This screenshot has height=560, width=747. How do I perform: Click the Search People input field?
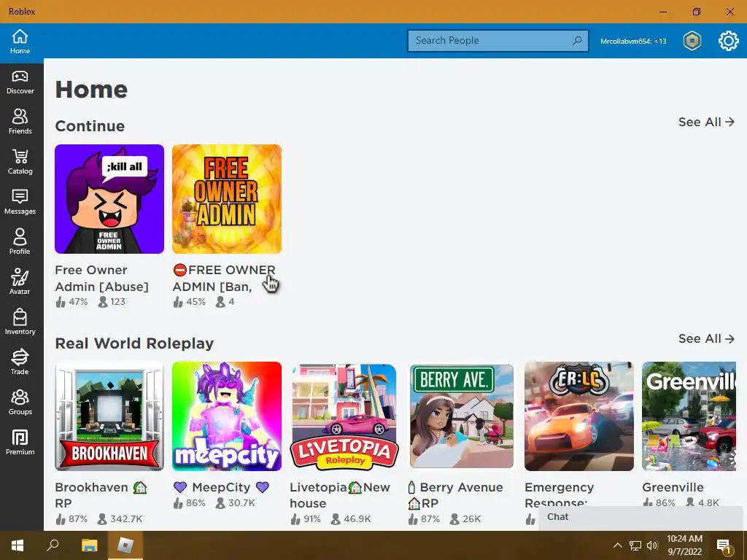point(498,41)
